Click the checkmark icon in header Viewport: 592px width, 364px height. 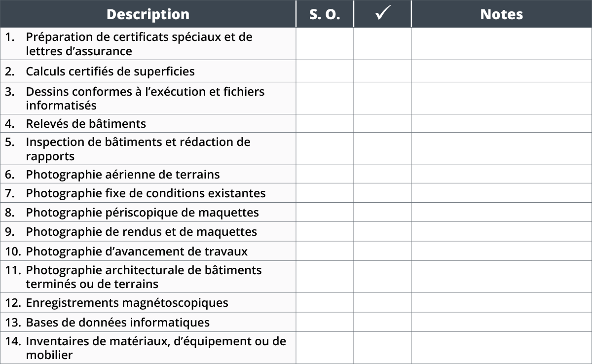pyautogui.click(x=382, y=14)
